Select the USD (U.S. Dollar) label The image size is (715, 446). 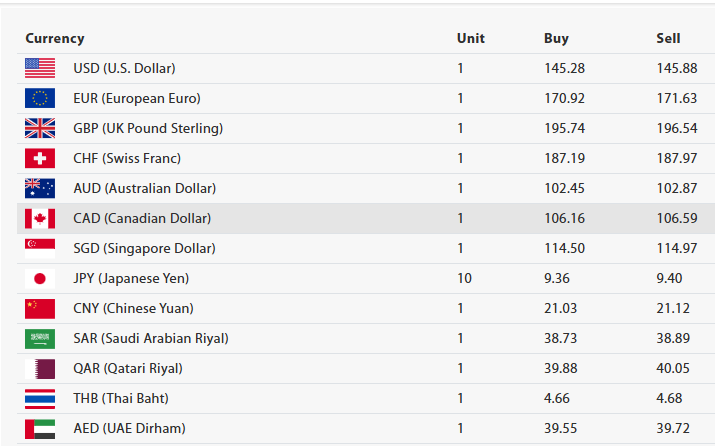coord(124,68)
